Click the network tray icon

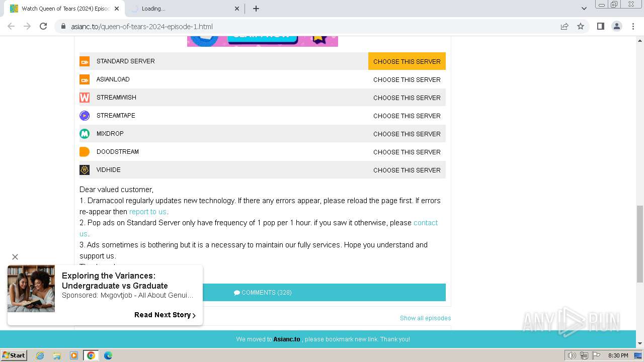[x=584, y=355]
